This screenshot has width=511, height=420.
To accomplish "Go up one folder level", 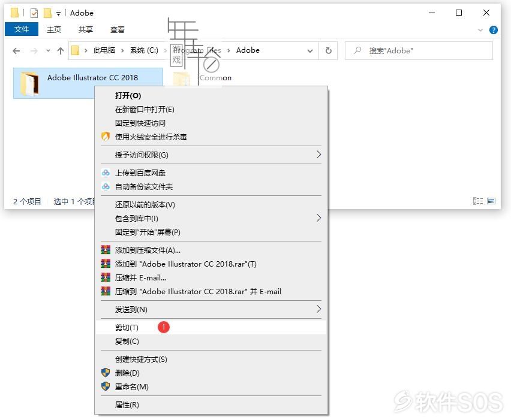I will tap(61, 51).
